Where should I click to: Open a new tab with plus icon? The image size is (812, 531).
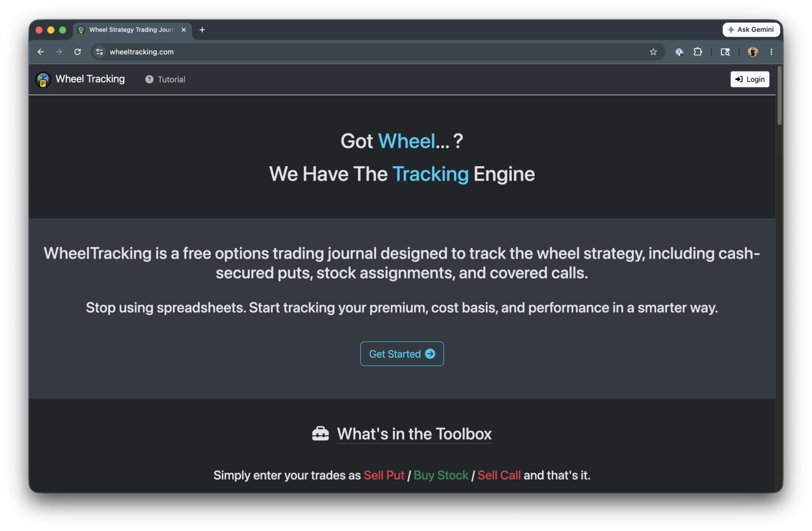[x=202, y=30]
